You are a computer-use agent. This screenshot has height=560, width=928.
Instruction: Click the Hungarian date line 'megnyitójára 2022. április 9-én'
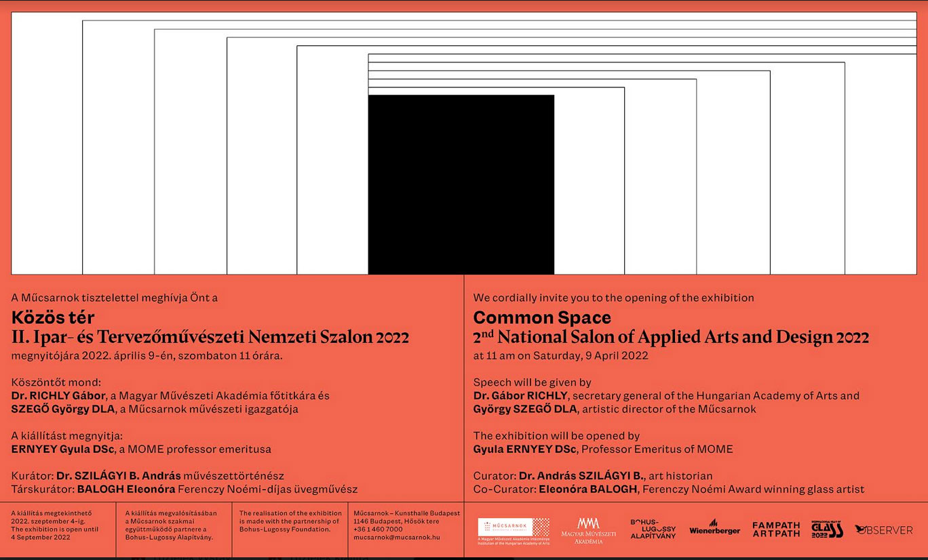147,355
